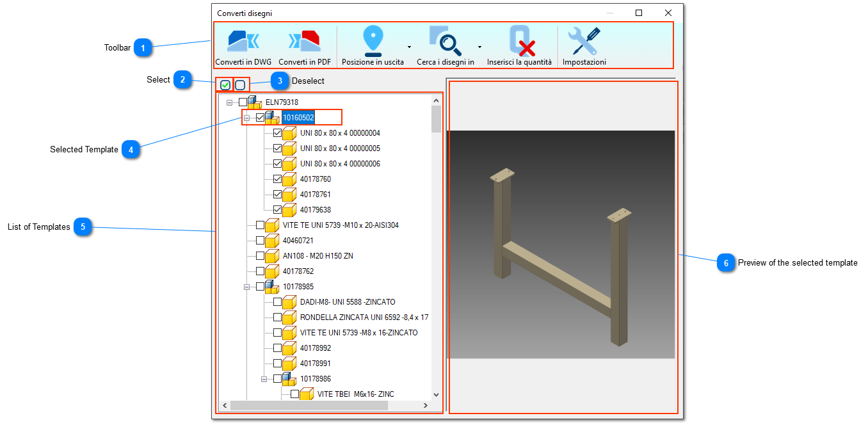The image size is (868, 425).
Task: Select row DADI-M8- UNI 5588 -ZINCATO
Action: (348, 302)
